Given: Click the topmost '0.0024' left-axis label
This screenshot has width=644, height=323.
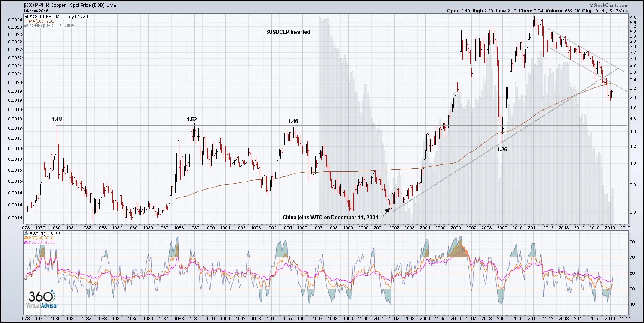Looking at the screenshot, I should [x=14, y=20].
